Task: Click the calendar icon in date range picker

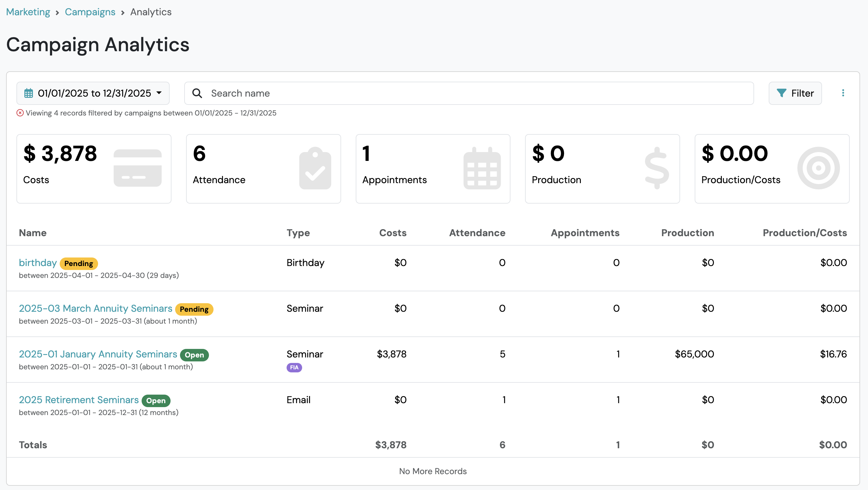Action: click(x=29, y=93)
